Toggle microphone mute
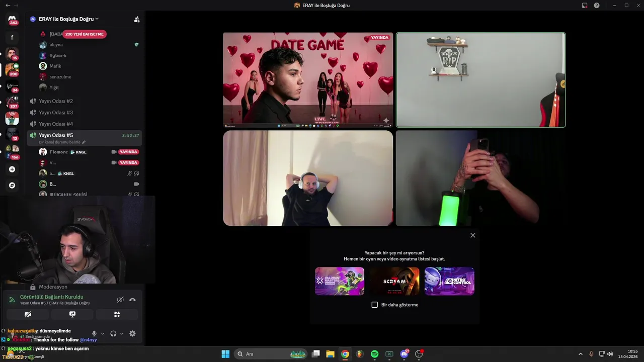 pyautogui.click(x=94, y=333)
